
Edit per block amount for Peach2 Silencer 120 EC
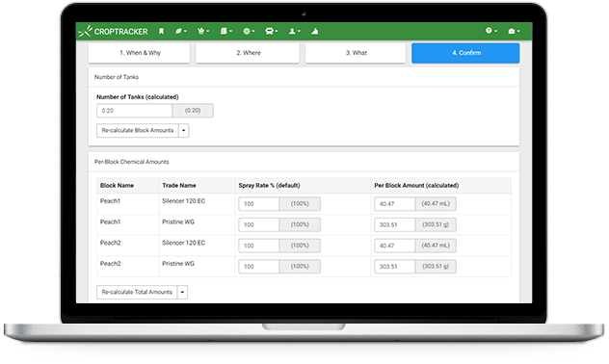tap(395, 246)
